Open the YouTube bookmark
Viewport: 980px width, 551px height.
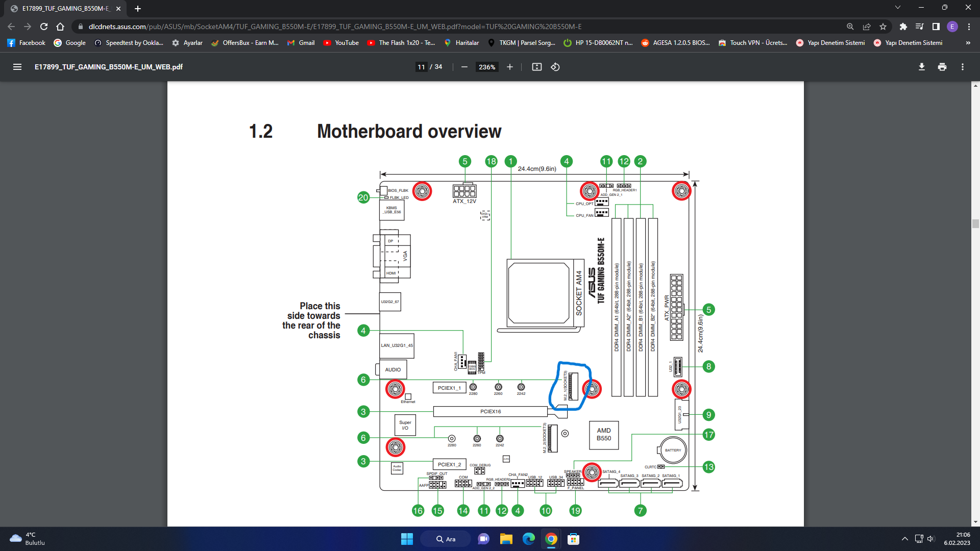point(341,43)
